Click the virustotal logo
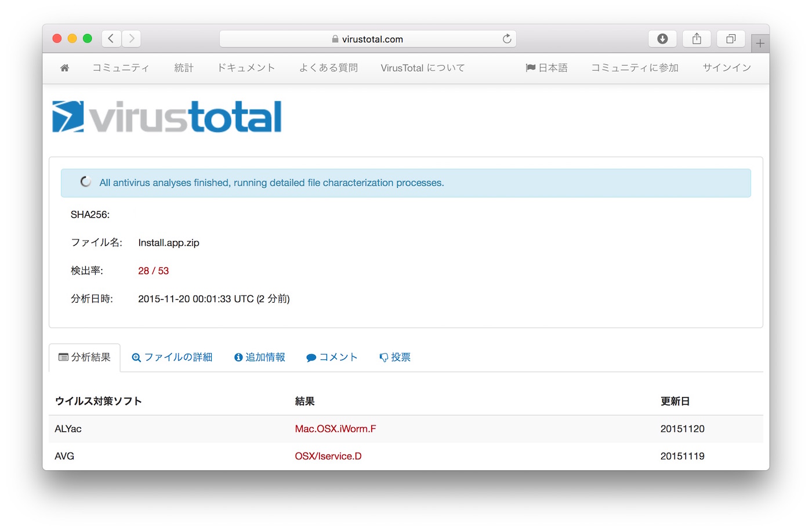The height and width of the screenshot is (531, 812). pos(167,117)
